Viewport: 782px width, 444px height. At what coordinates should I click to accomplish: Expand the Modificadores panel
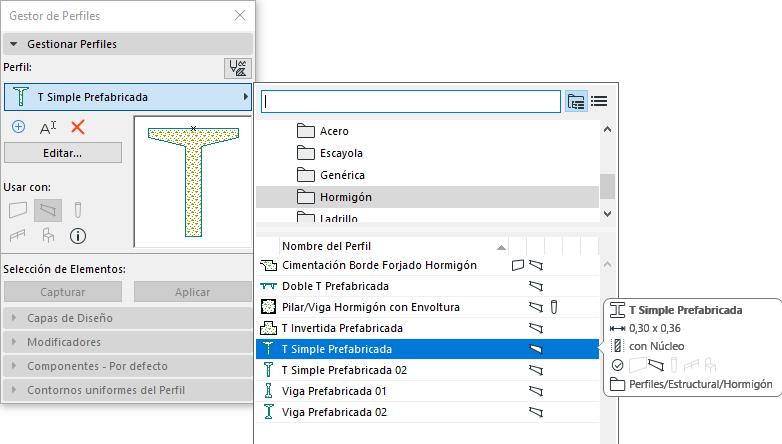coord(128,342)
